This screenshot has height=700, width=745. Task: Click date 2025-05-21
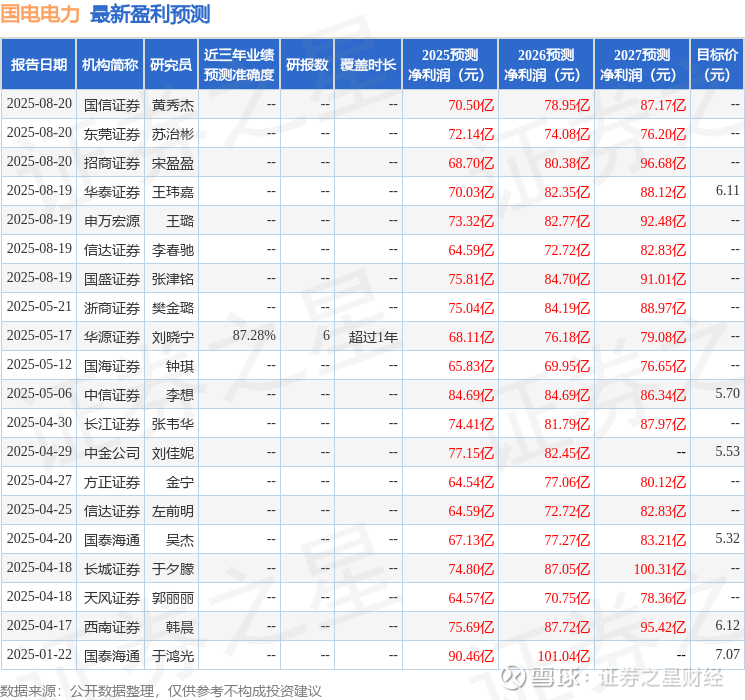click(x=39, y=307)
